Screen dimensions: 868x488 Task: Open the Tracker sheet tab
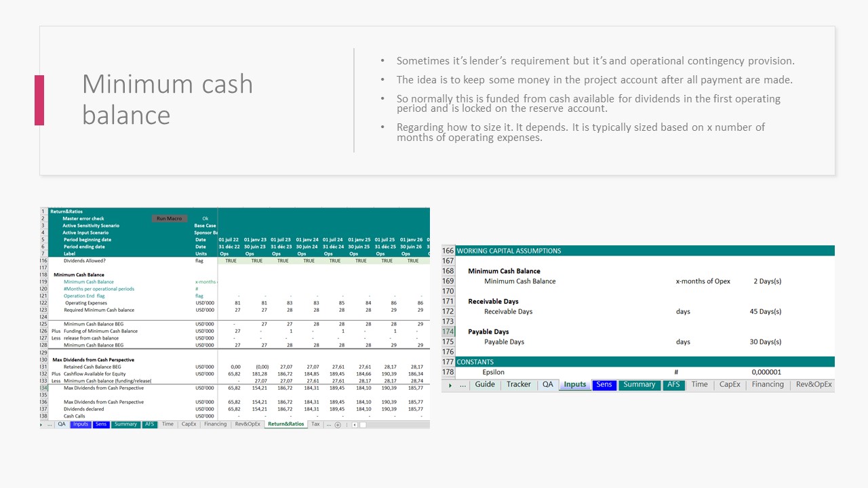click(x=519, y=384)
